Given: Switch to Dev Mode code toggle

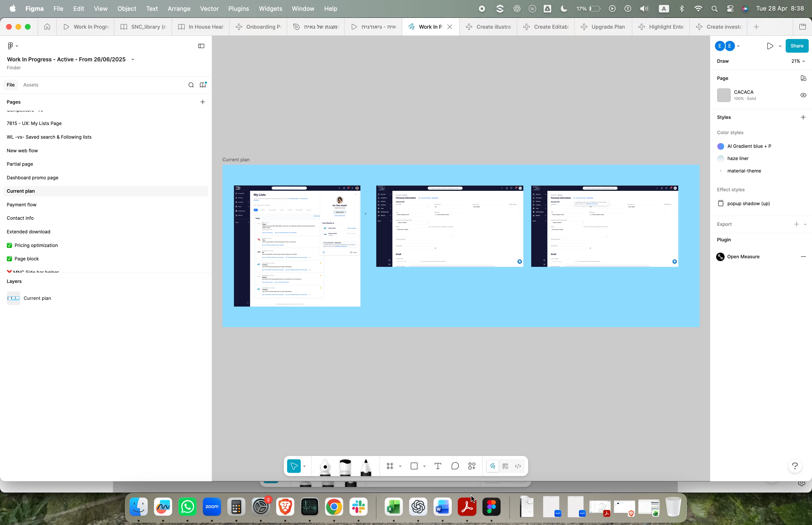Looking at the screenshot, I should [x=518, y=466].
